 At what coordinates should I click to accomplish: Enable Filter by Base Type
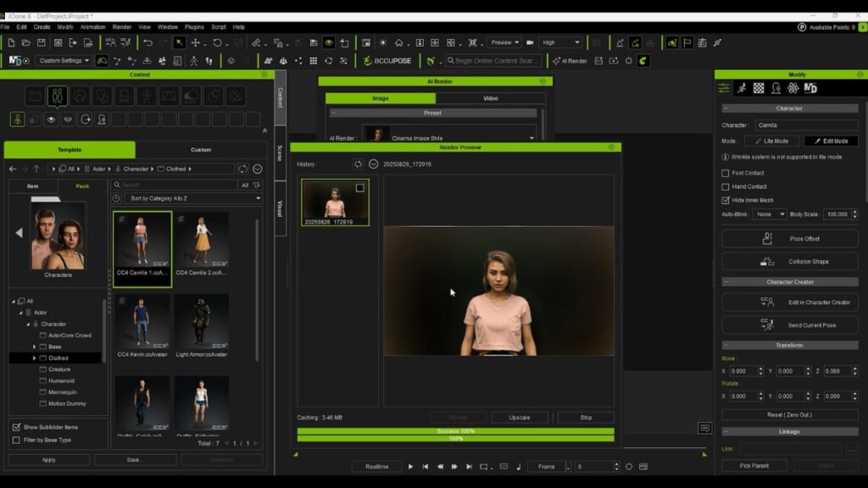[17, 441]
